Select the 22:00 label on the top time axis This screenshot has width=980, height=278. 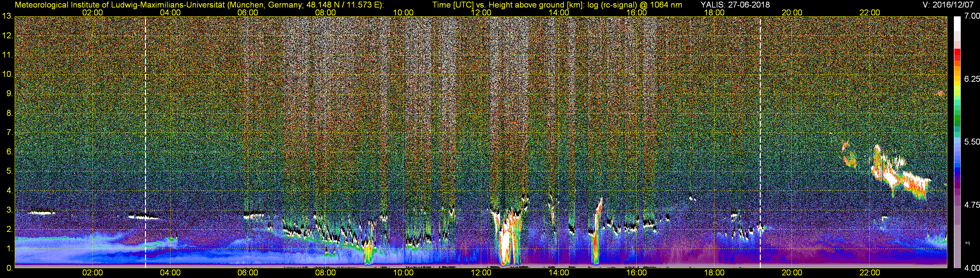coord(870,12)
